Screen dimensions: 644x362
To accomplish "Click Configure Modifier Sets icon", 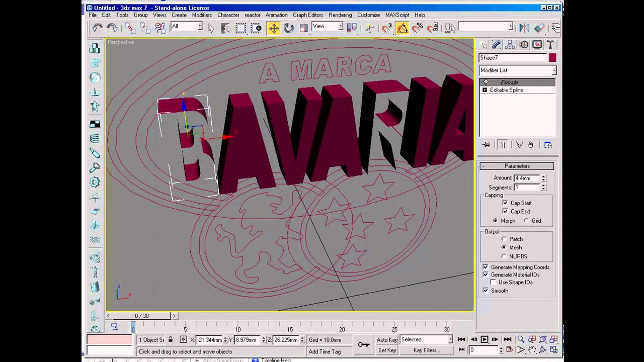I will (548, 145).
